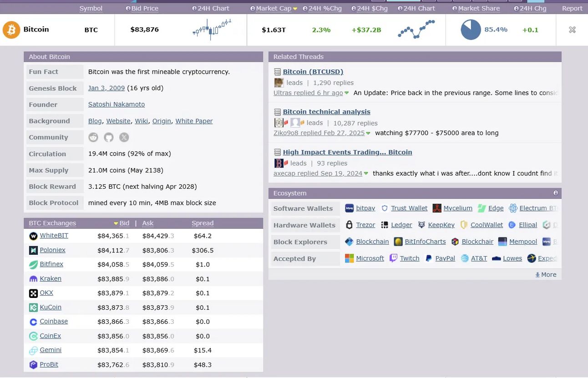588x378 pixels.
Task: Click the Ecosystem panel info icon
Action: (x=556, y=193)
